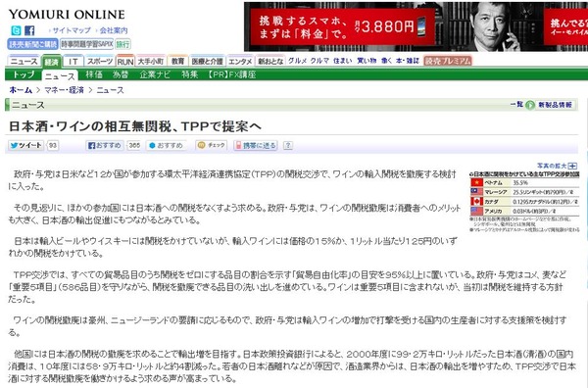The image size is (588, 388).
Task: Open the Yomiuri Facebook icon in the header
Action: [x=29, y=30]
